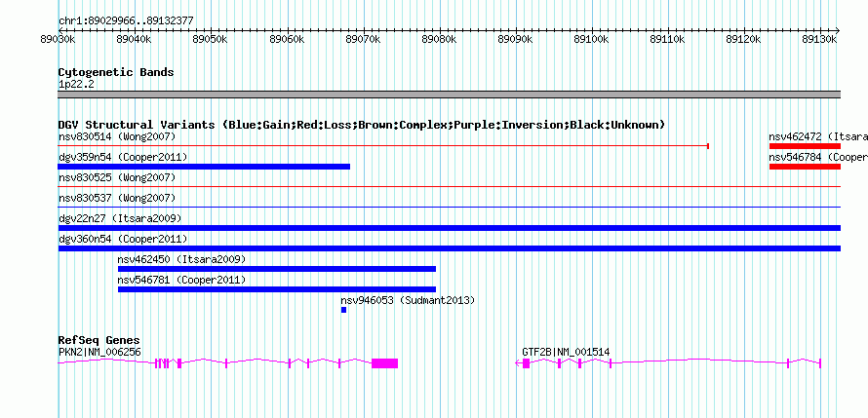
Task: Click the 89080k ruler tick label
Action: click(x=439, y=39)
